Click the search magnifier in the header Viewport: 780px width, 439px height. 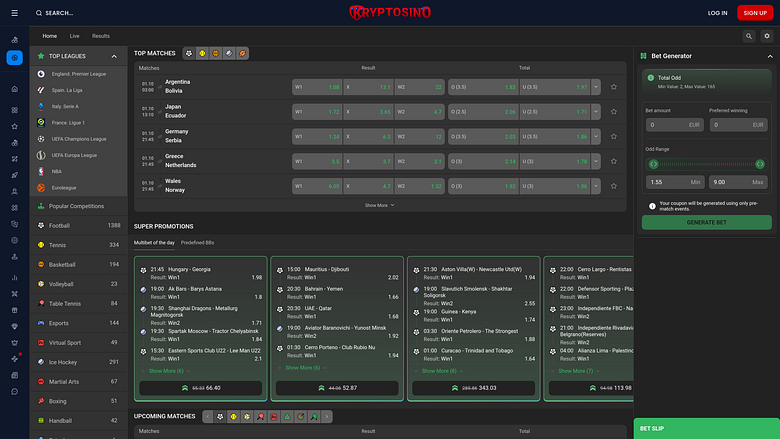[x=39, y=13]
